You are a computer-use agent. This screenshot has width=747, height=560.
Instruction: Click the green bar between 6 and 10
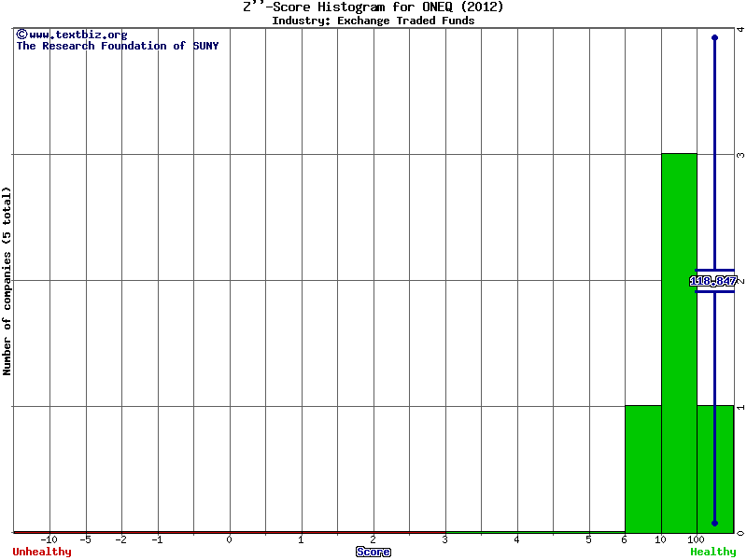tap(642, 469)
